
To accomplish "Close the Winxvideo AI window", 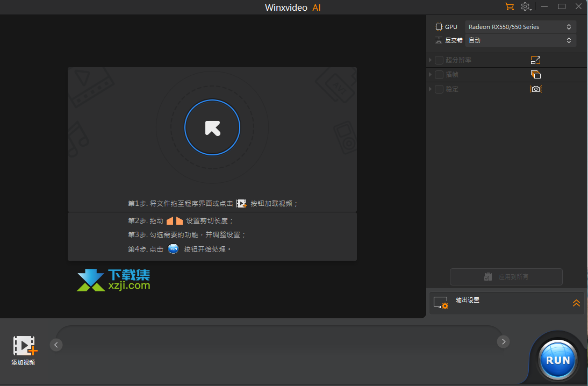I will point(579,6).
